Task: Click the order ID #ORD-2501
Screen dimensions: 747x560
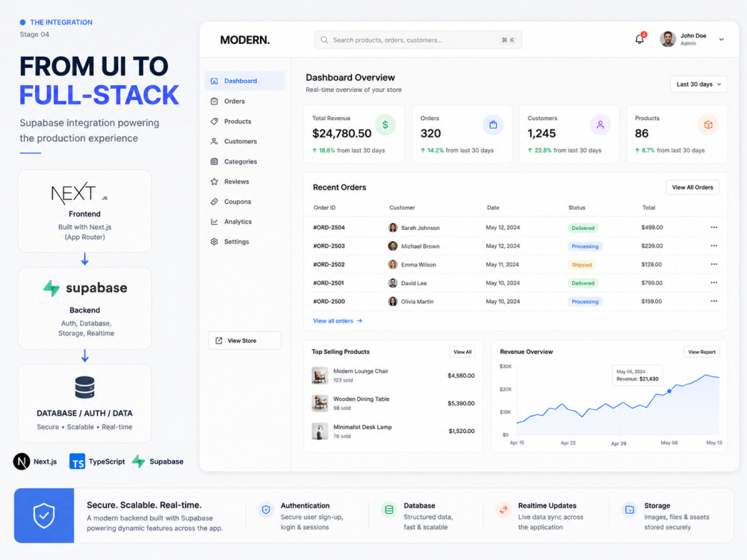Action: [x=328, y=283]
